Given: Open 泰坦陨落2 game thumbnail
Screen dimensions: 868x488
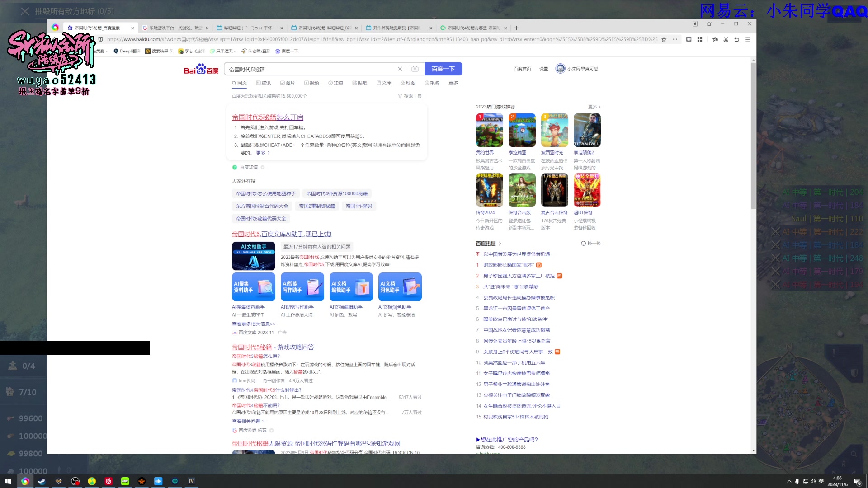Looking at the screenshot, I should pos(587,130).
